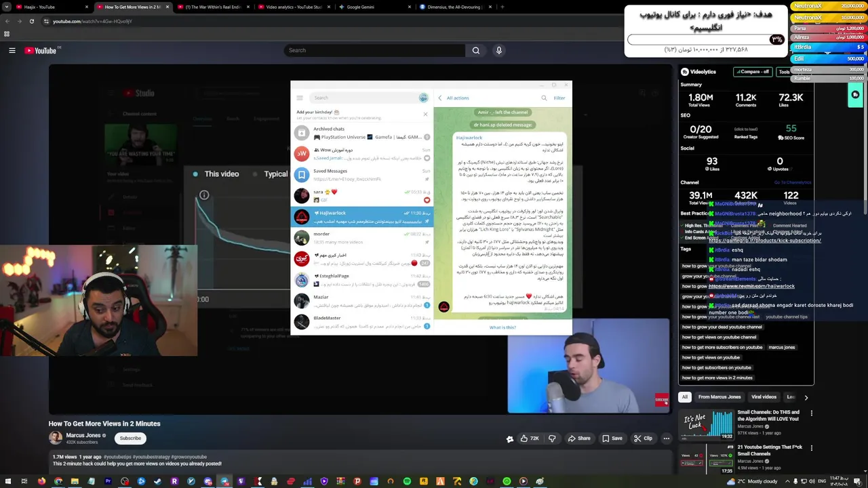Viewport: 868px width, 488px height.
Task: Go to the YouTube home logo
Action: (41, 50)
